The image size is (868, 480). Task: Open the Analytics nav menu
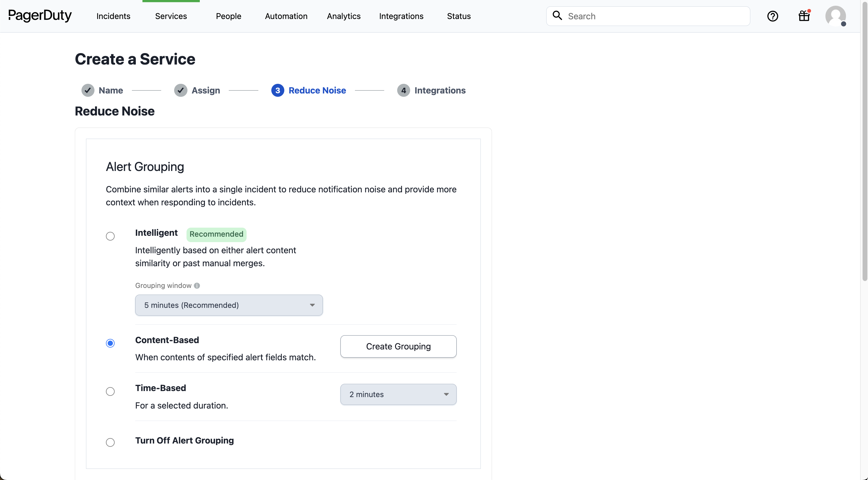point(343,16)
